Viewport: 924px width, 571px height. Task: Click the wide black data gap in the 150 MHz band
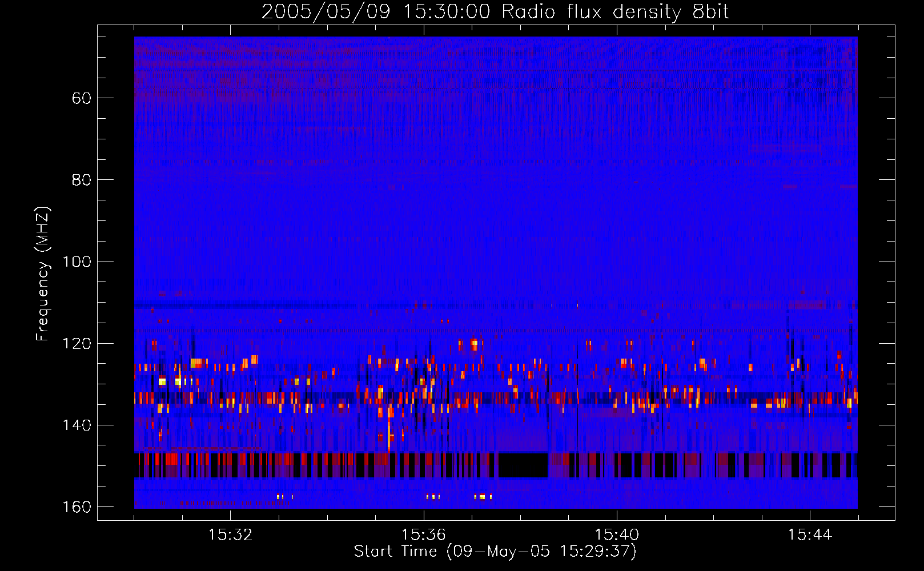(523, 465)
